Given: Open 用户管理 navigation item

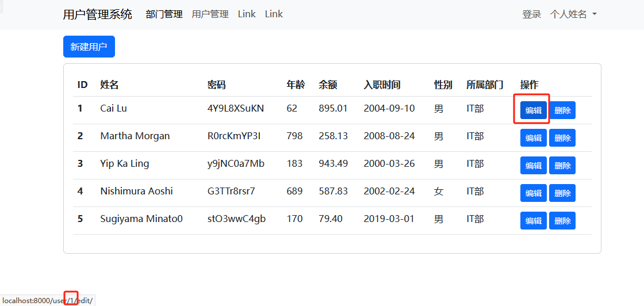Looking at the screenshot, I should point(210,14).
